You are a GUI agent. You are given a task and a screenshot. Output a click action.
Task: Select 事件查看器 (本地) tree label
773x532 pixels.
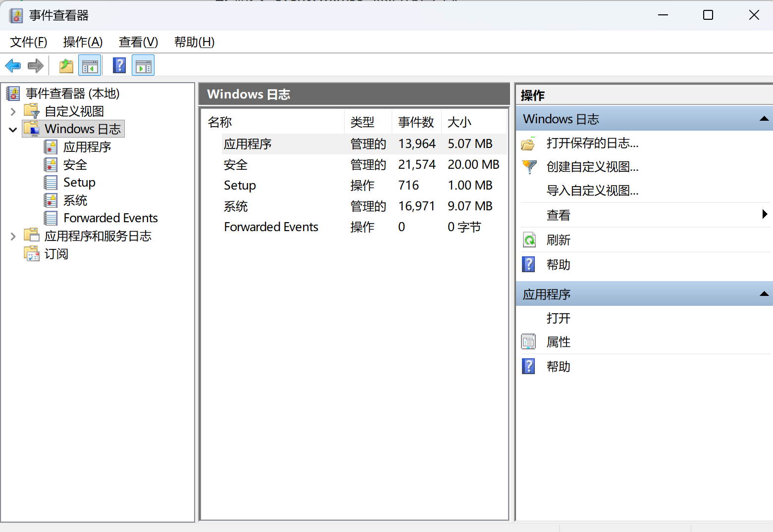pyautogui.click(x=73, y=94)
